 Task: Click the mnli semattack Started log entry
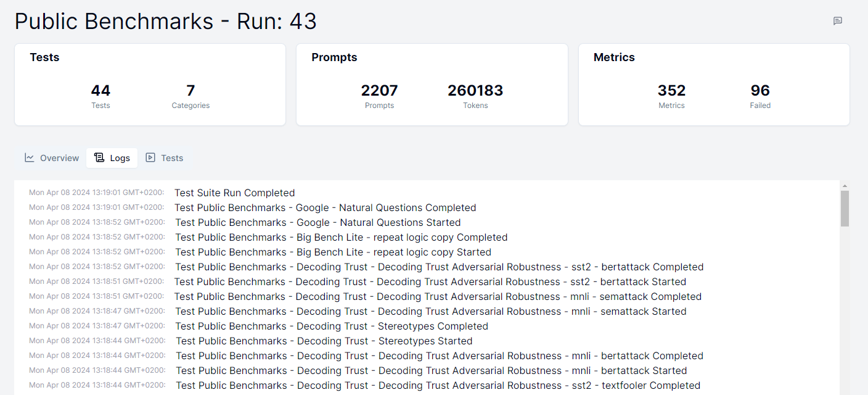[x=430, y=311]
